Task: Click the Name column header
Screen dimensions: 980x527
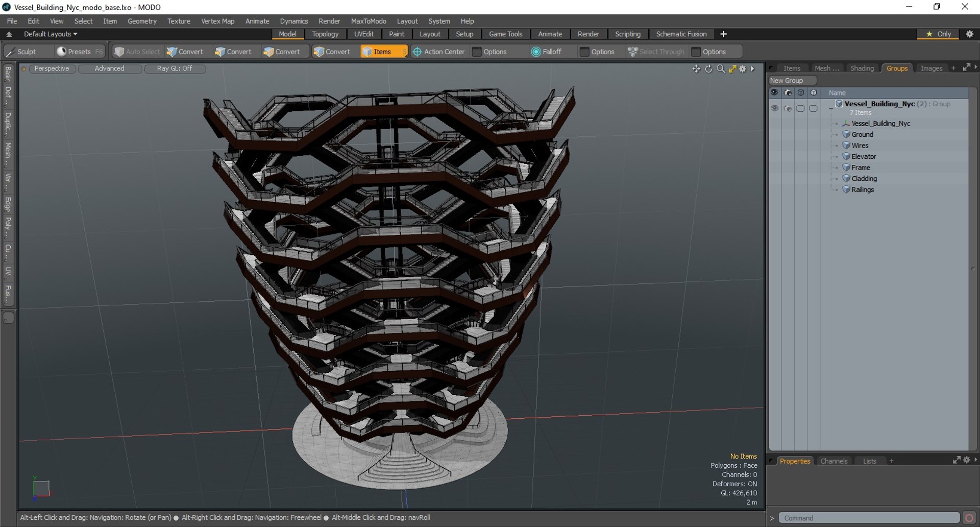Action: [x=837, y=92]
